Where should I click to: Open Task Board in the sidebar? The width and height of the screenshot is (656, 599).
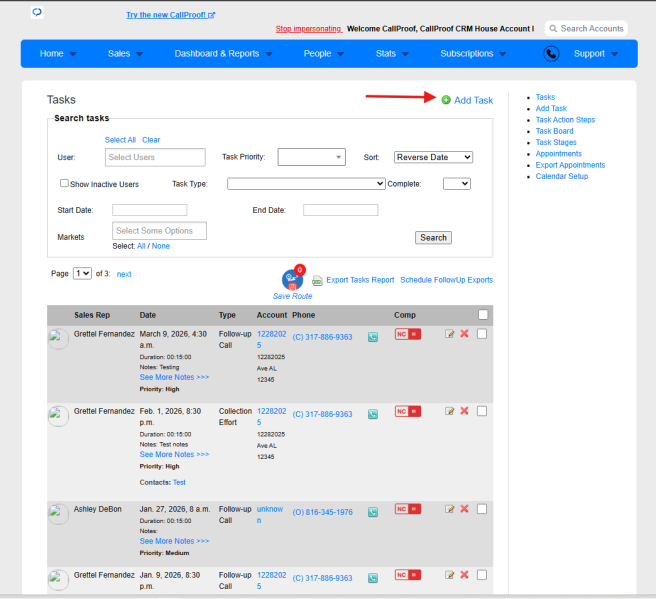tap(554, 131)
